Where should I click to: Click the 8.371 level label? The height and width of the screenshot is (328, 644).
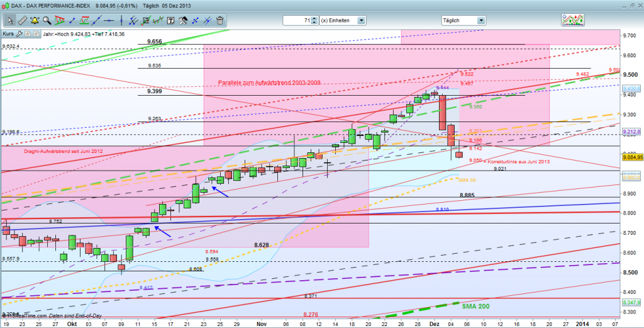tap(311, 296)
